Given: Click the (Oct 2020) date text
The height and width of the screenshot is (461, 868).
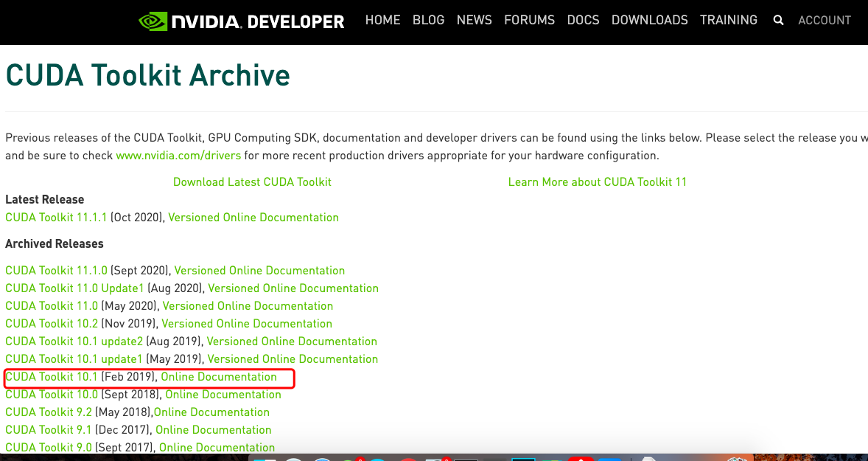Looking at the screenshot, I should point(136,217).
